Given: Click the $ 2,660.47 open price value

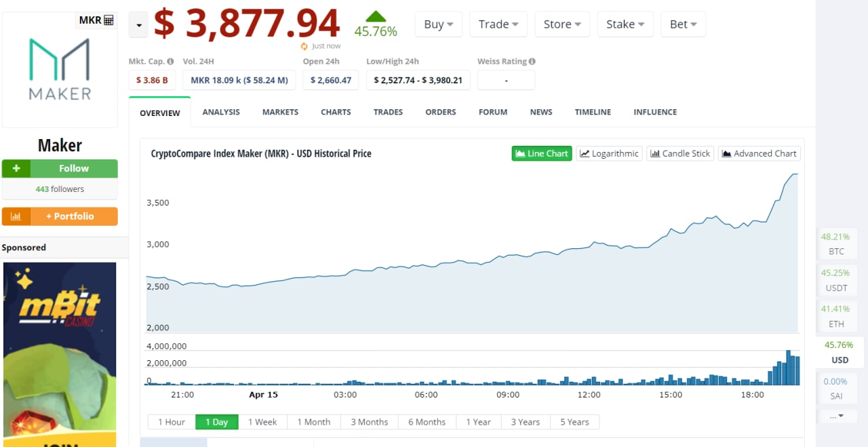Looking at the screenshot, I should pos(331,80).
